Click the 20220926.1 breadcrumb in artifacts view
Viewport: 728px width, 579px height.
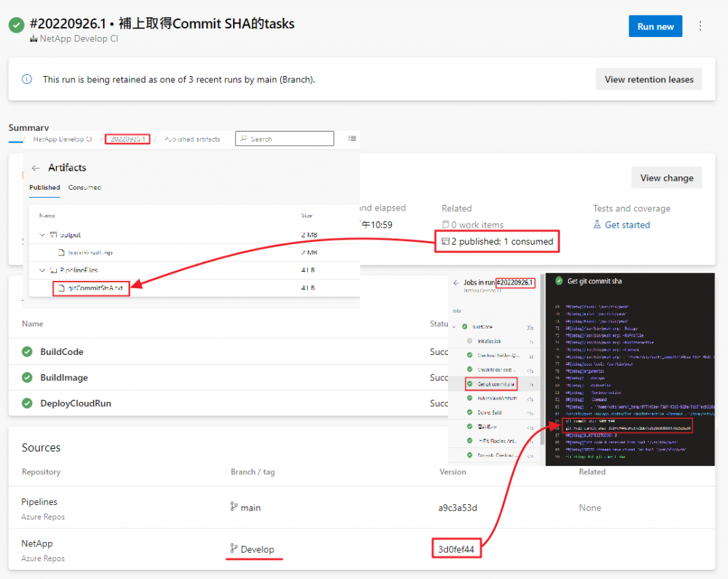pyautogui.click(x=128, y=139)
